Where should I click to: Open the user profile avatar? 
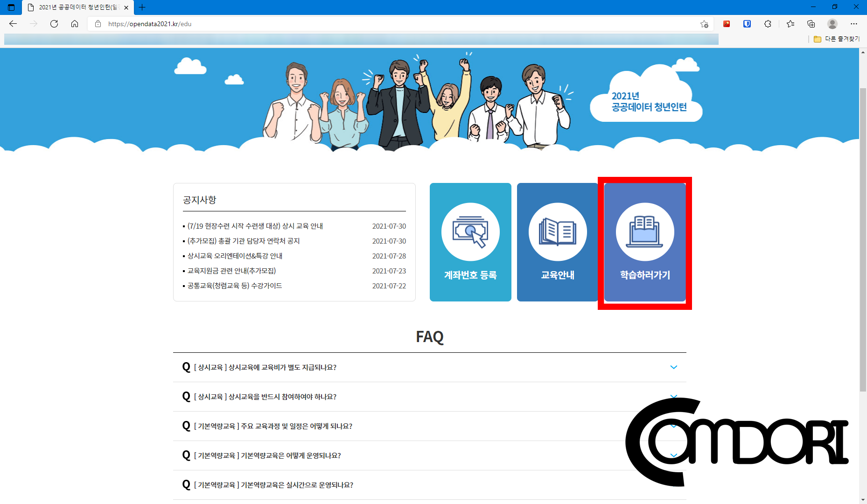pyautogui.click(x=832, y=24)
